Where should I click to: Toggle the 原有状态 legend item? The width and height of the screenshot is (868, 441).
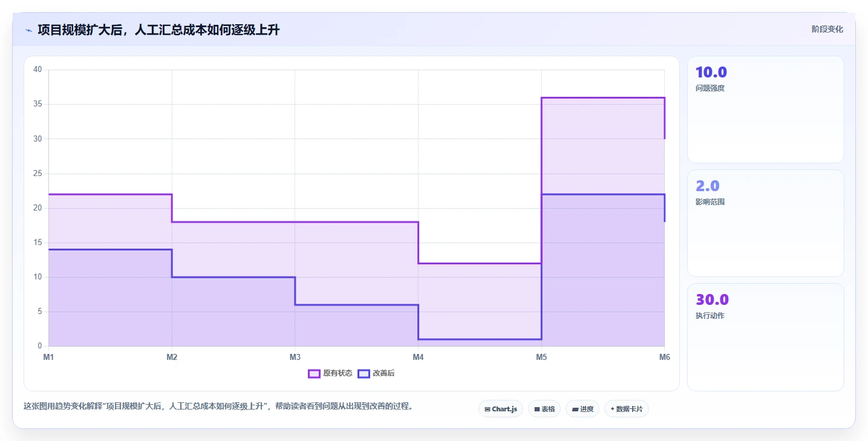point(330,373)
